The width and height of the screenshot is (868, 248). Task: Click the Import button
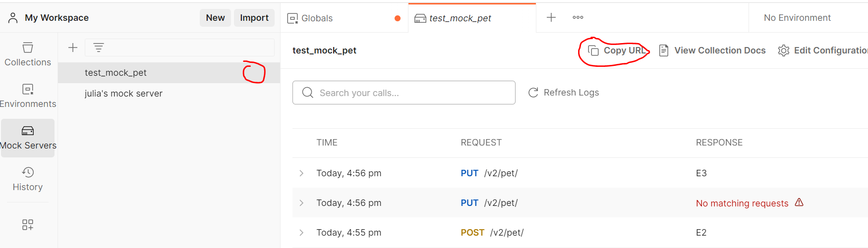tap(254, 18)
